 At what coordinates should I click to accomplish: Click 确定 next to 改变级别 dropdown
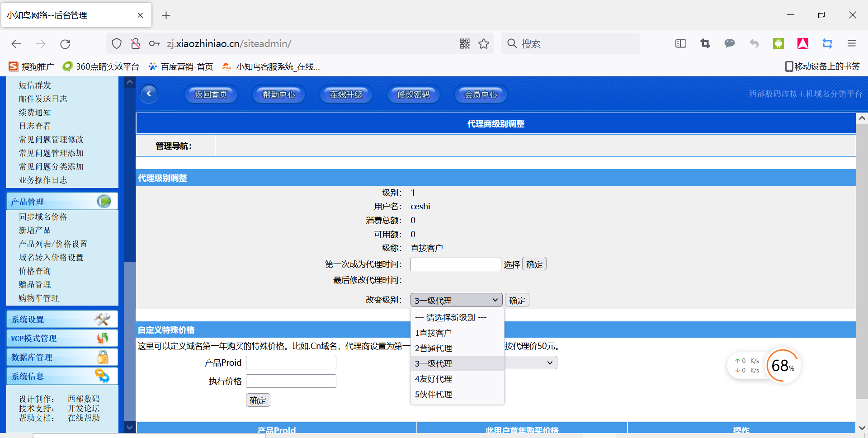517,301
